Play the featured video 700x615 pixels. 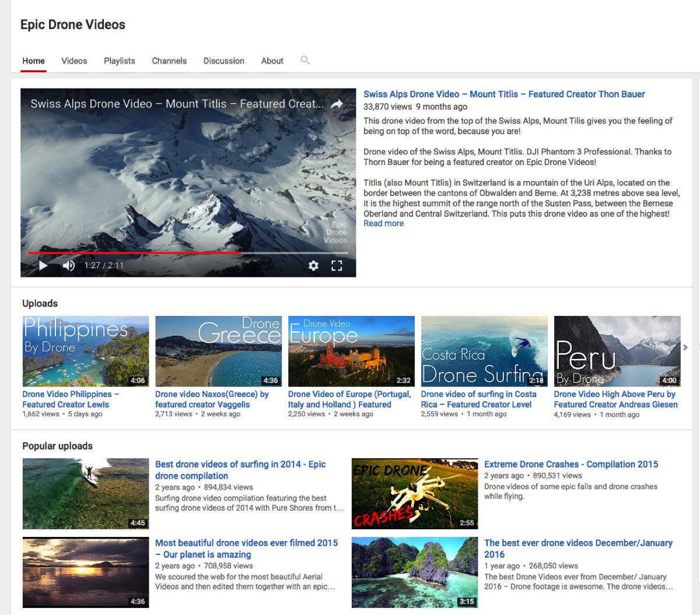[43, 265]
